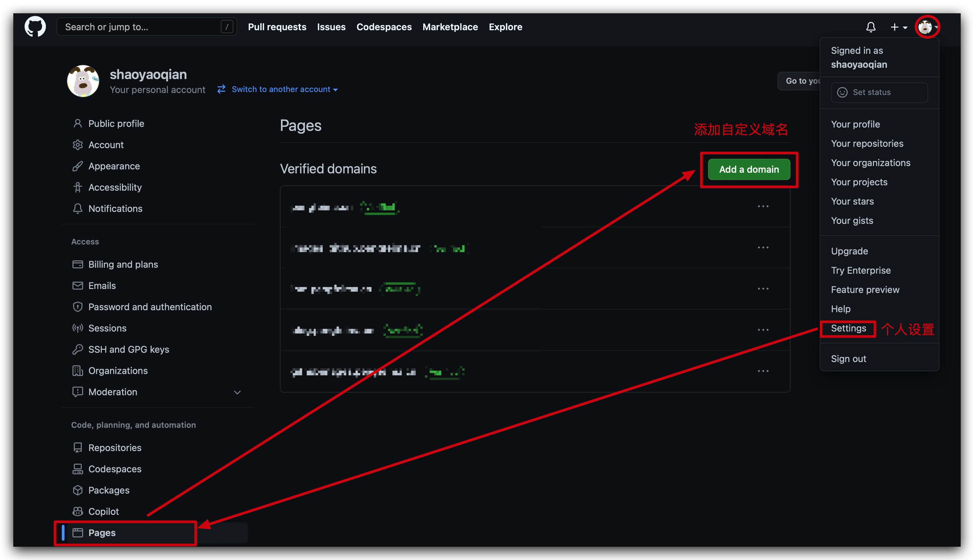
Task: Click the GitHub Octocat logo
Action: [35, 27]
